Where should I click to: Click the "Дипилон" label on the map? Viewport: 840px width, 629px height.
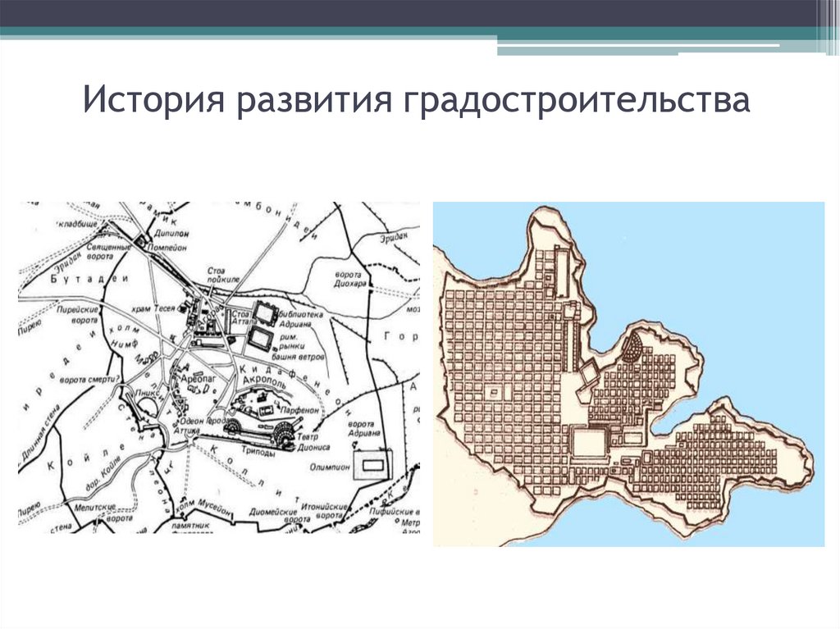pyautogui.click(x=171, y=234)
